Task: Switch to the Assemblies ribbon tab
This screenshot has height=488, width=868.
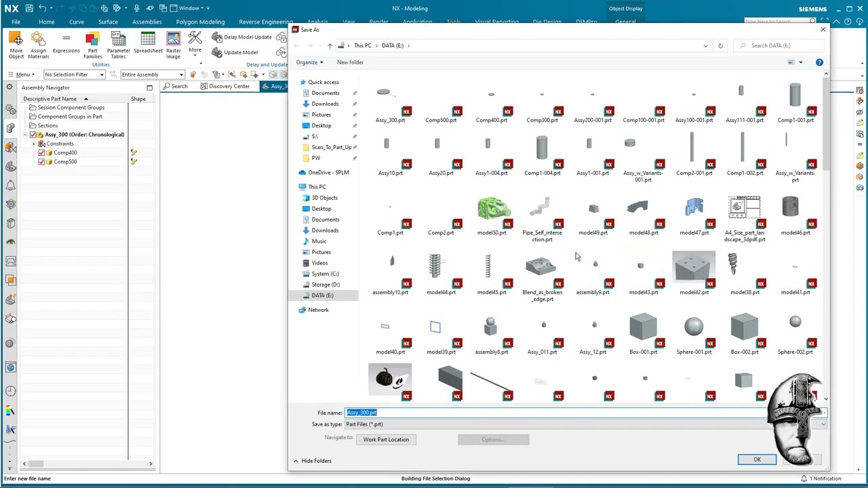Action: [147, 22]
